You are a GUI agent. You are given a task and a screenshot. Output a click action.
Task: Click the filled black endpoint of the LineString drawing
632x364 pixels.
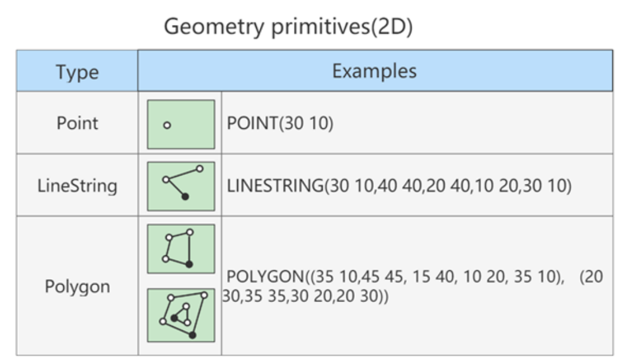point(185,196)
